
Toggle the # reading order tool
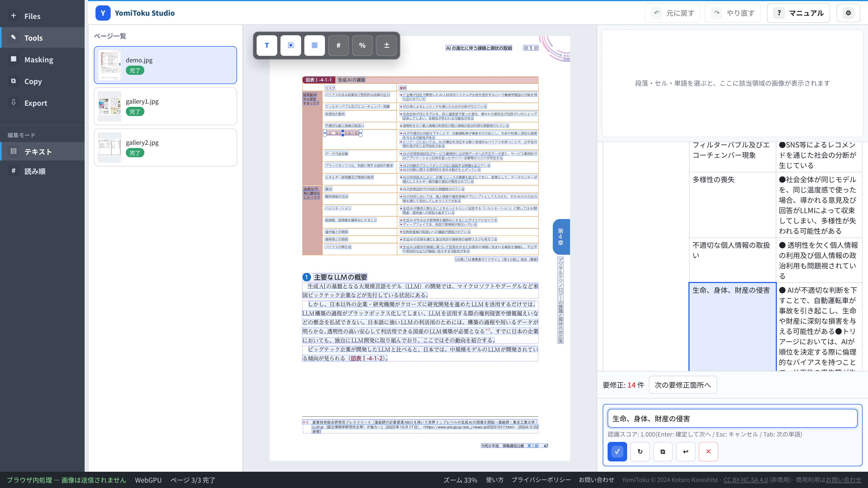pos(338,45)
